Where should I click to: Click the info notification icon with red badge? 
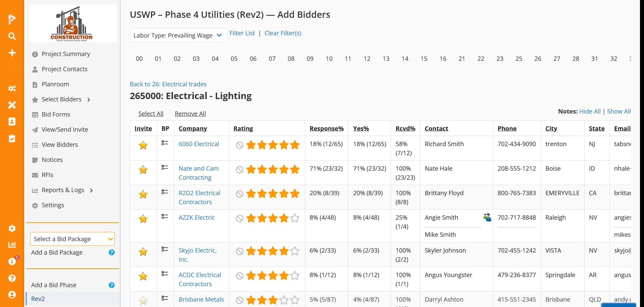pos(12,261)
